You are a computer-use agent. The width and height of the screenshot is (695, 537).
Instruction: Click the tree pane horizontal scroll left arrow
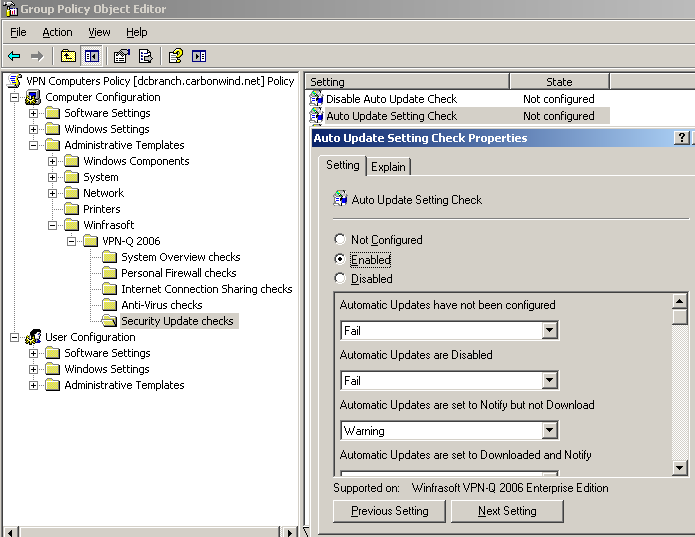pyautogui.click(x=11, y=532)
